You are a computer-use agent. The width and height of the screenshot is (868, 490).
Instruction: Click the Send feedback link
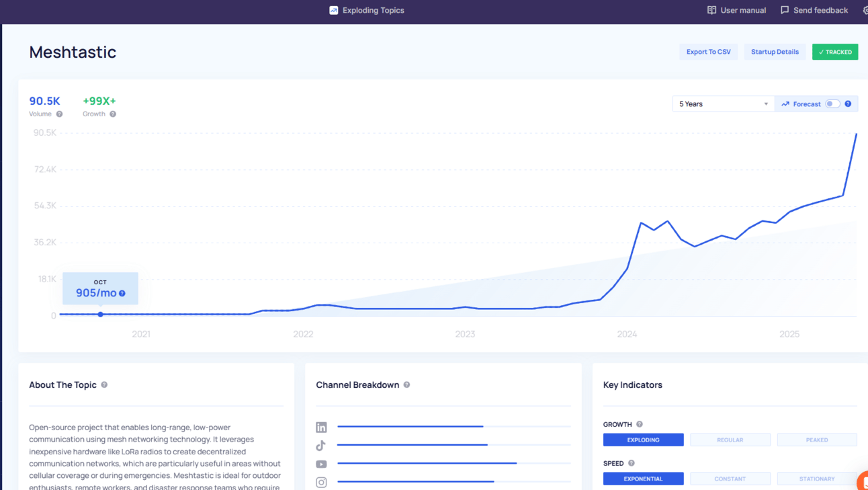click(x=814, y=10)
